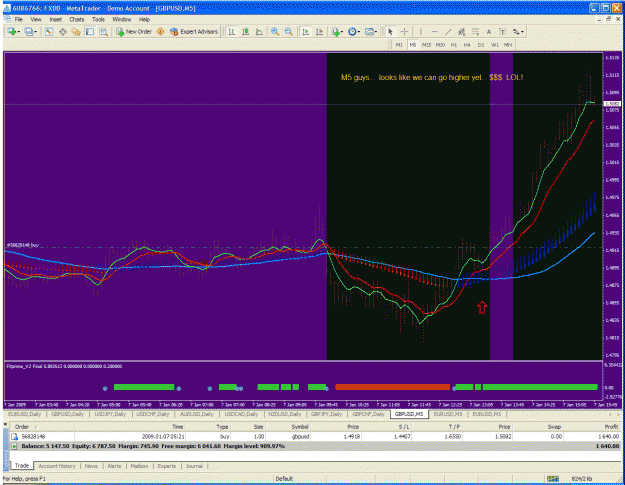Expand the Indicators dropdown arrow
This screenshot has height=485, width=625.
(343, 32)
